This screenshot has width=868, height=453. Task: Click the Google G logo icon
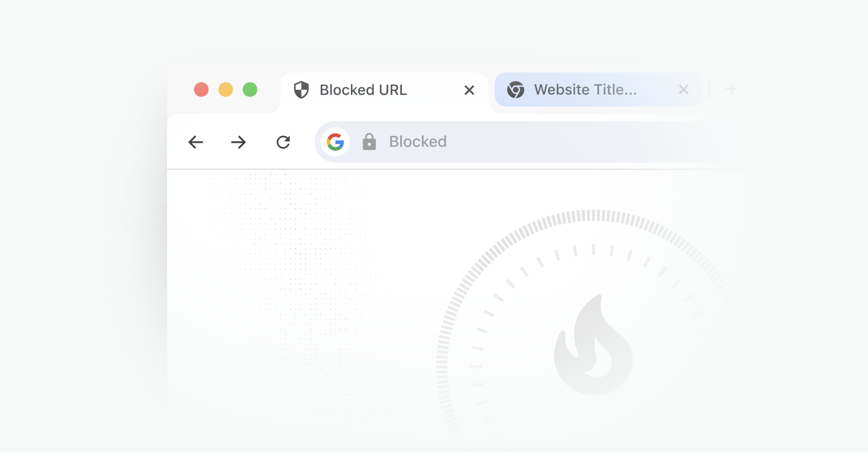tap(335, 142)
